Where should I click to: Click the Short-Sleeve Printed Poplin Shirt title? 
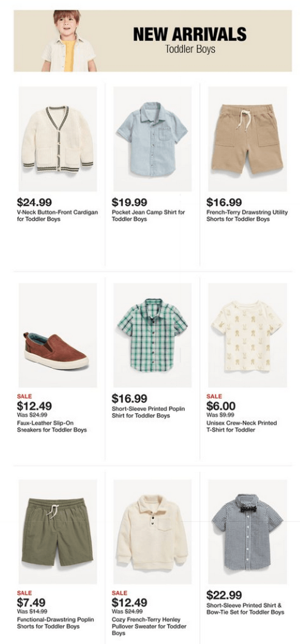point(148,412)
